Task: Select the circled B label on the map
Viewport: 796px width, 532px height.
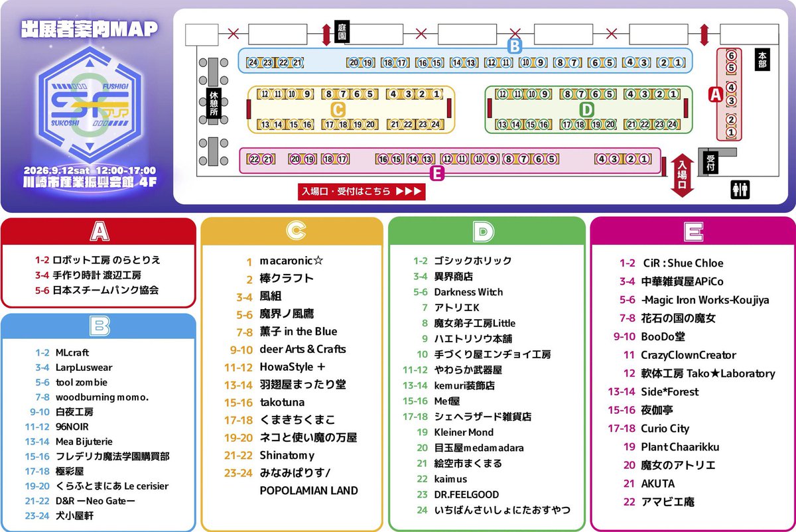Action: click(x=513, y=46)
